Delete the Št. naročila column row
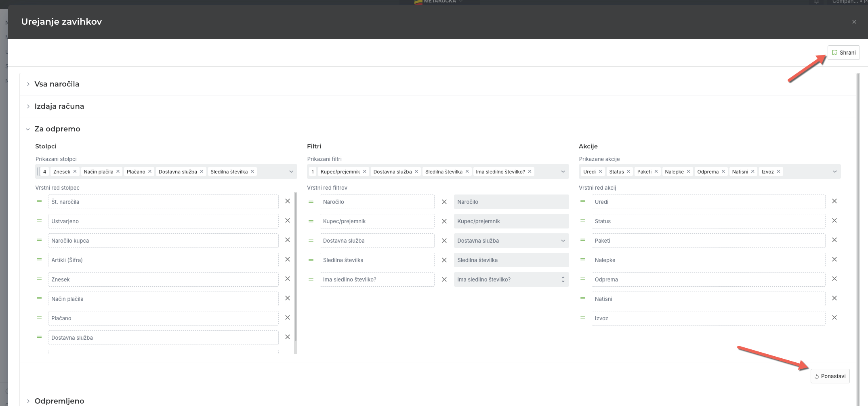Screen dimensions: 868x406 (288, 201)
